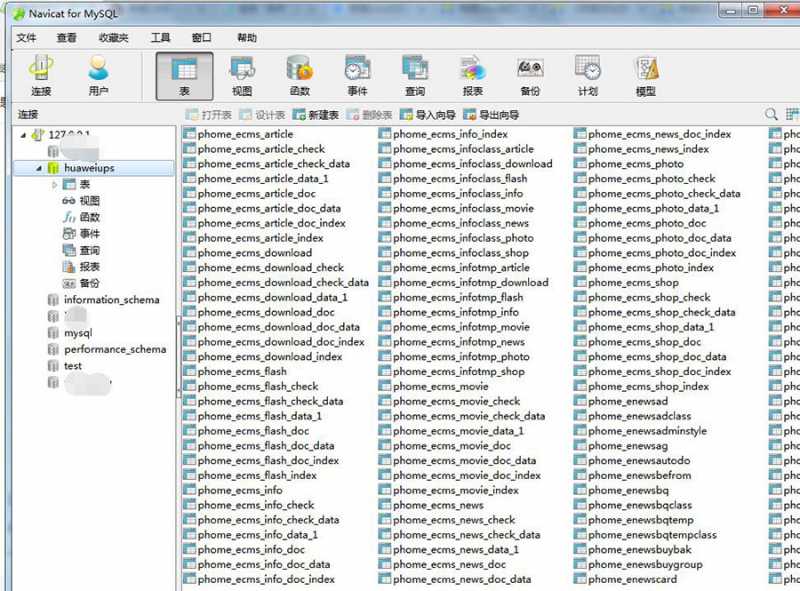Open the 函数 (Function) toolbar icon
This screenshot has height=591, width=800.
pyautogui.click(x=299, y=75)
